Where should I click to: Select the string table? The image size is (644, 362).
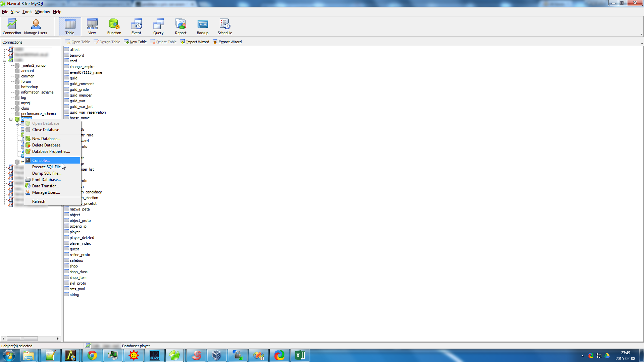[x=74, y=295]
